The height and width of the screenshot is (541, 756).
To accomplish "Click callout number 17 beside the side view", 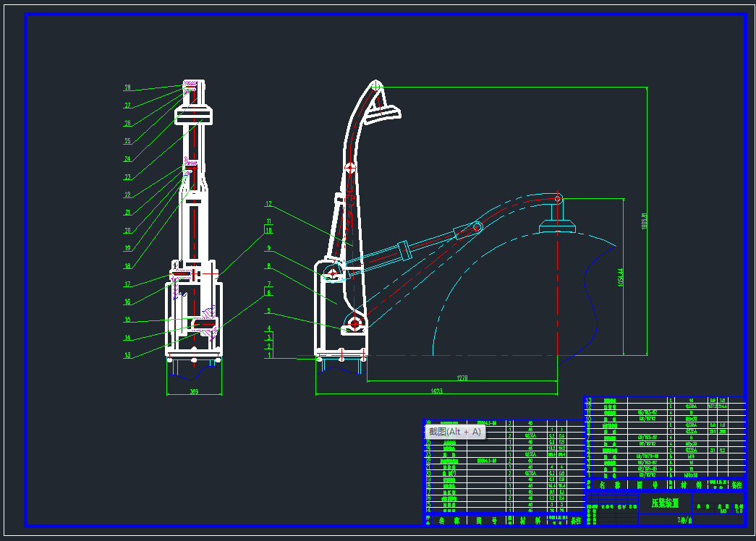I will 127,284.
